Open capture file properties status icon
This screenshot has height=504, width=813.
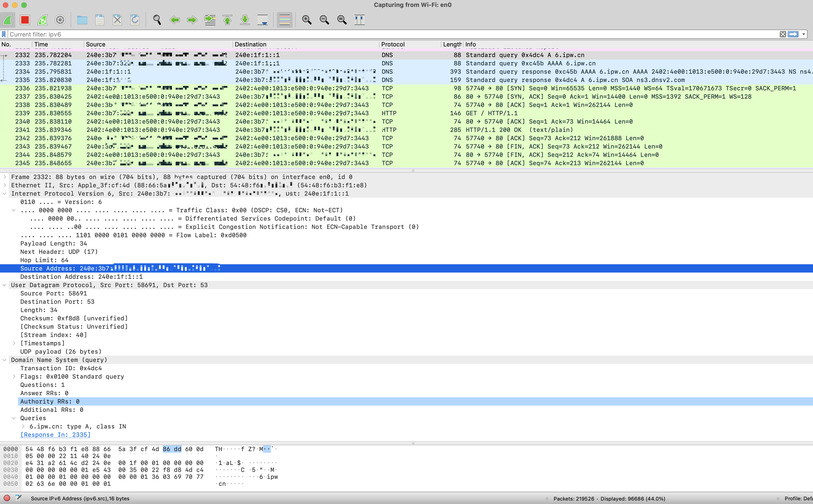pos(19,498)
